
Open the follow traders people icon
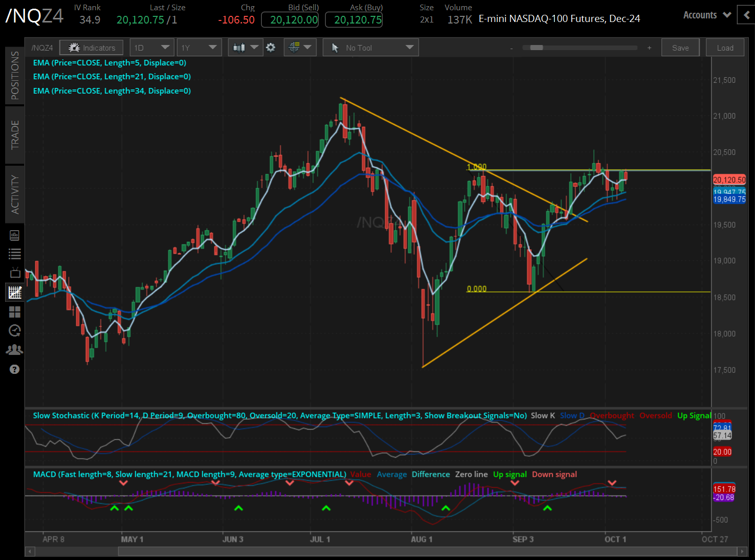click(15, 350)
